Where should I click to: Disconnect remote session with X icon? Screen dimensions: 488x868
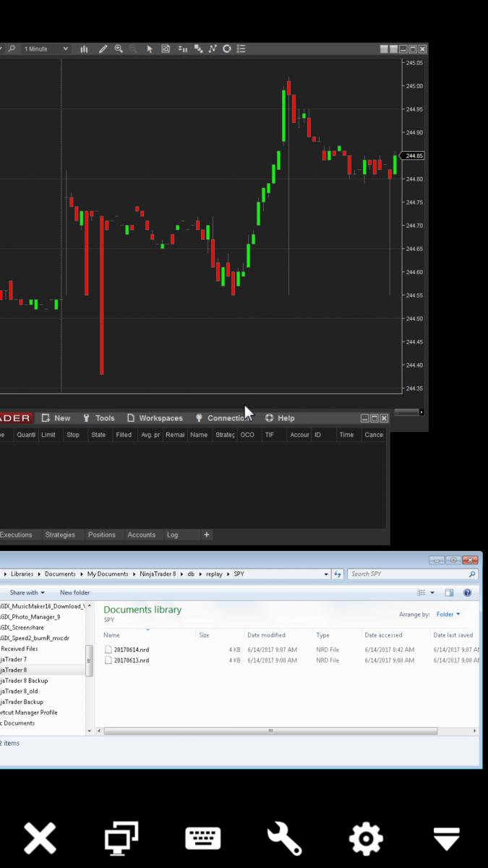coord(40,839)
